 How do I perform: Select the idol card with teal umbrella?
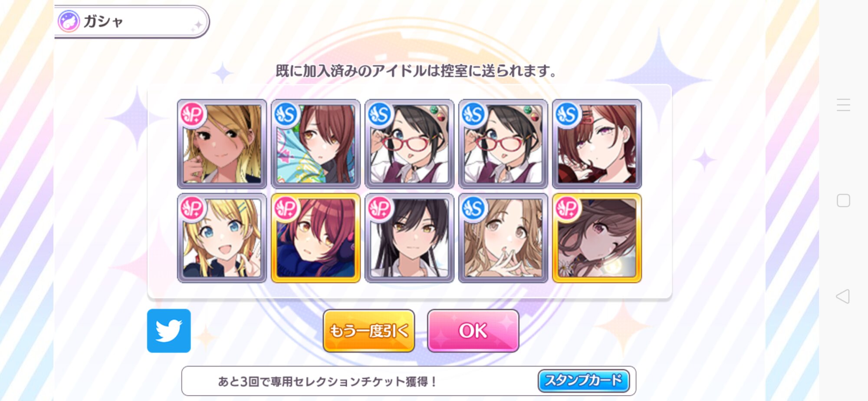click(x=316, y=144)
